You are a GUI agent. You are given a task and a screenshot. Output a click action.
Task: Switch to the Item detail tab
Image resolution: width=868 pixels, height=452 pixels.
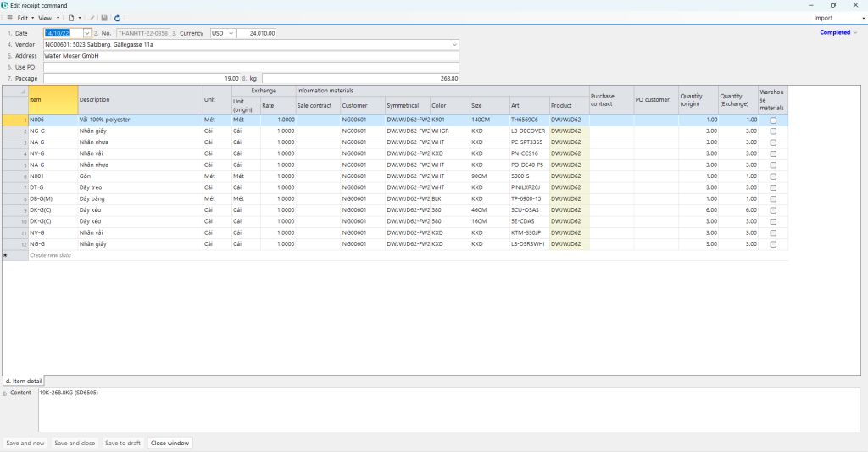click(23, 382)
